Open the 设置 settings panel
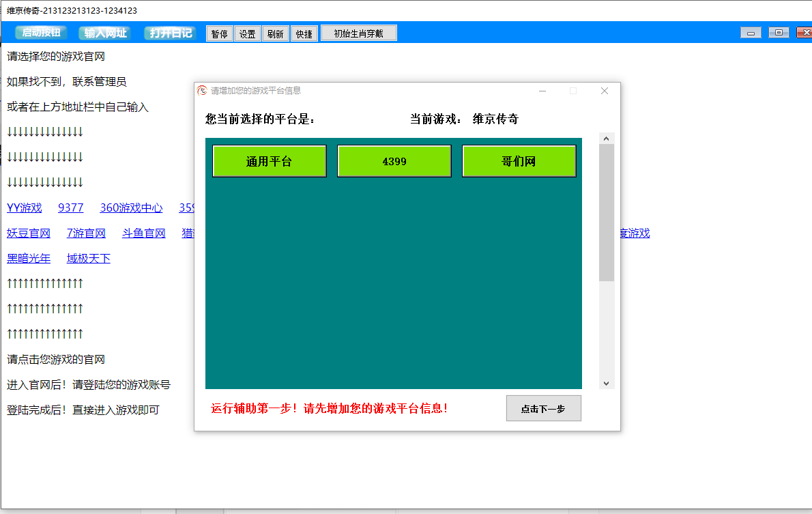Screen dimensions: 812x514 247,33
